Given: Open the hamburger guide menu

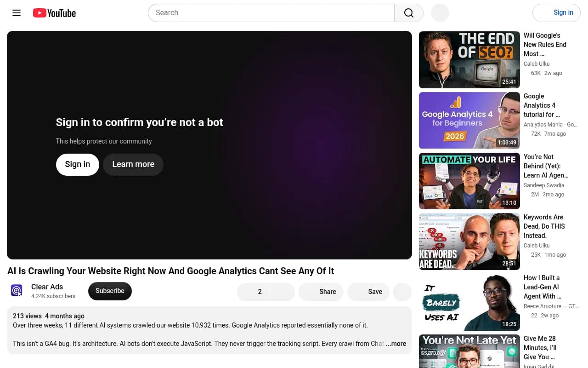Looking at the screenshot, I should tap(17, 13).
